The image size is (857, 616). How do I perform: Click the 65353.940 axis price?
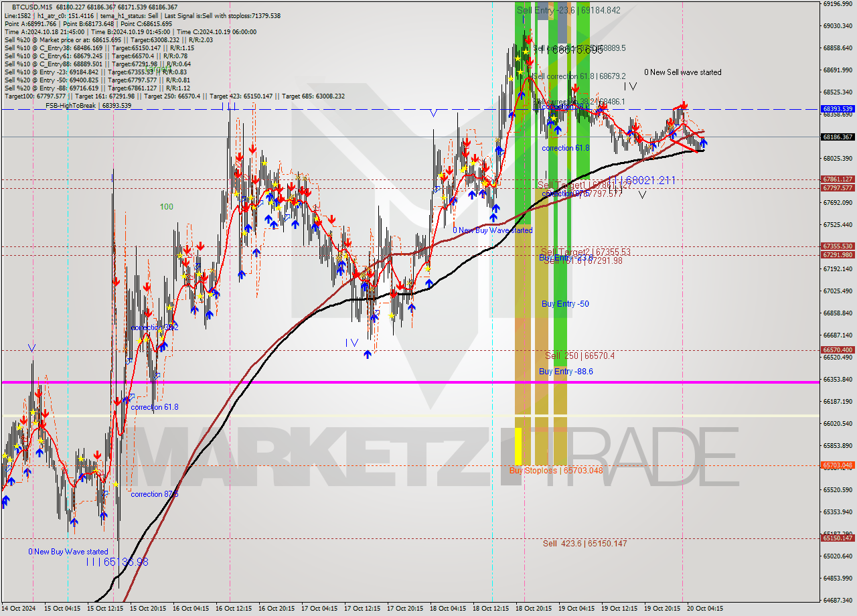(x=837, y=512)
